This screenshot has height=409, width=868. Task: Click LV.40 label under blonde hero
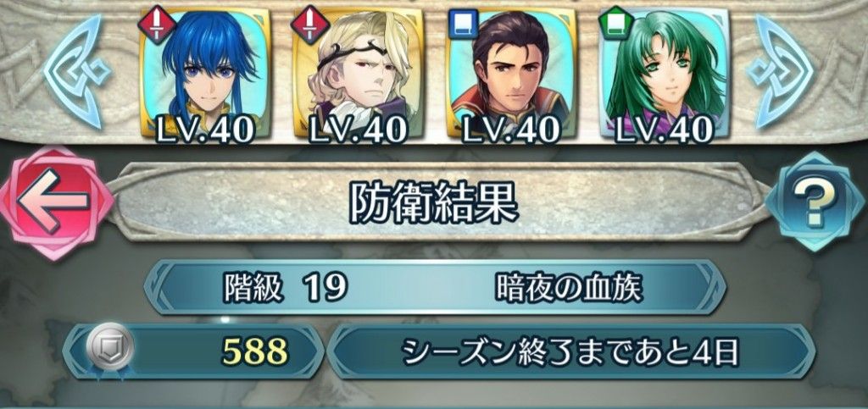[x=359, y=129]
